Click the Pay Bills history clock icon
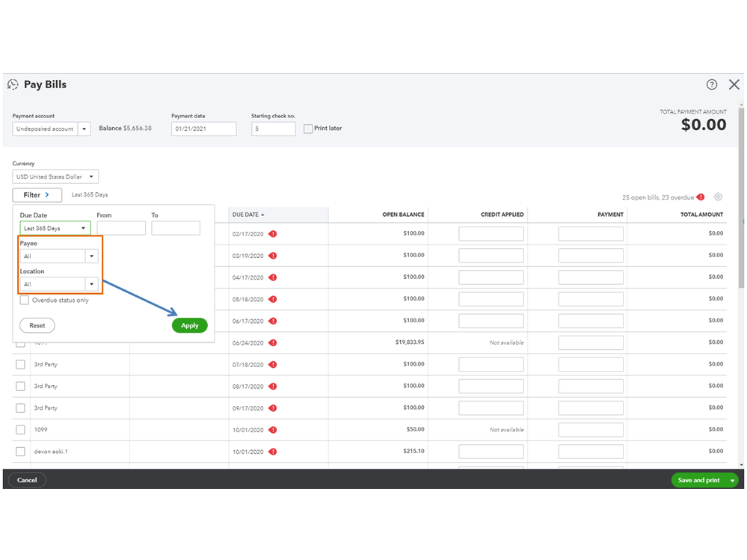This screenshot has width=747, height=560. pos(13,84)
